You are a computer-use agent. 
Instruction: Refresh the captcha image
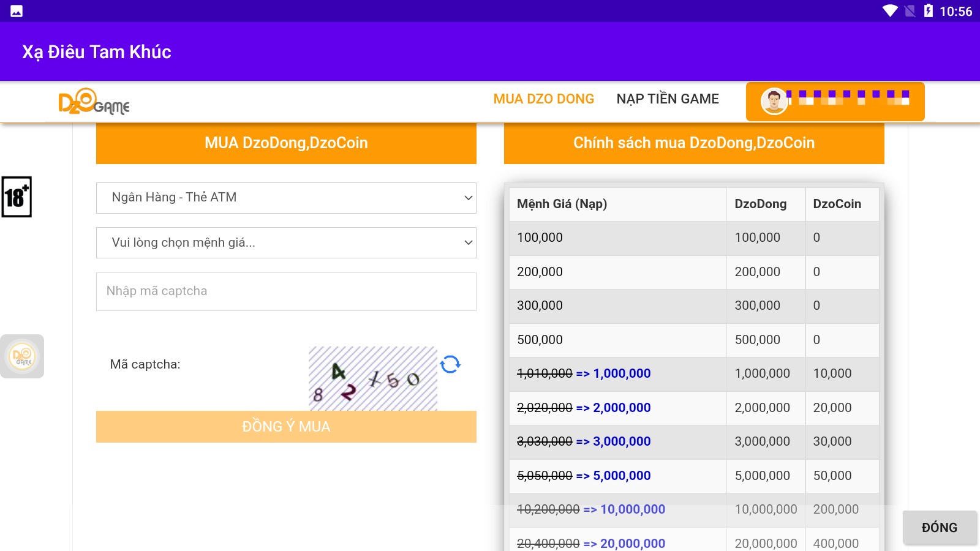[x=450, y=364]
